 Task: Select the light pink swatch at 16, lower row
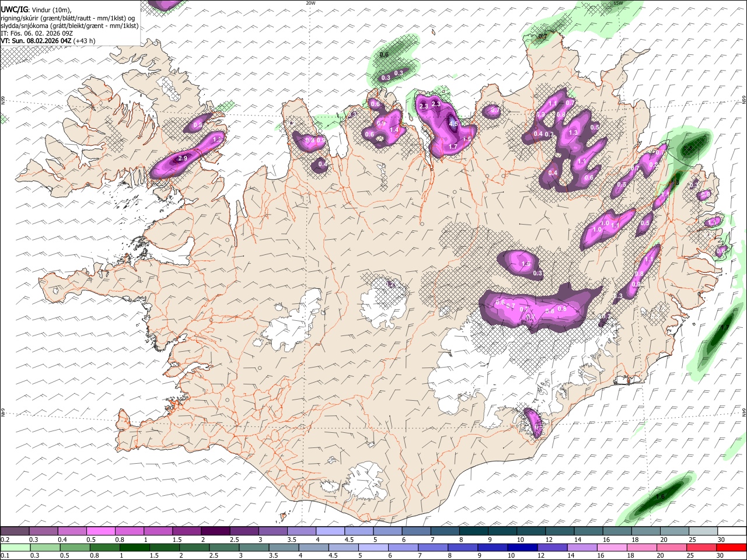coord(612,547)
